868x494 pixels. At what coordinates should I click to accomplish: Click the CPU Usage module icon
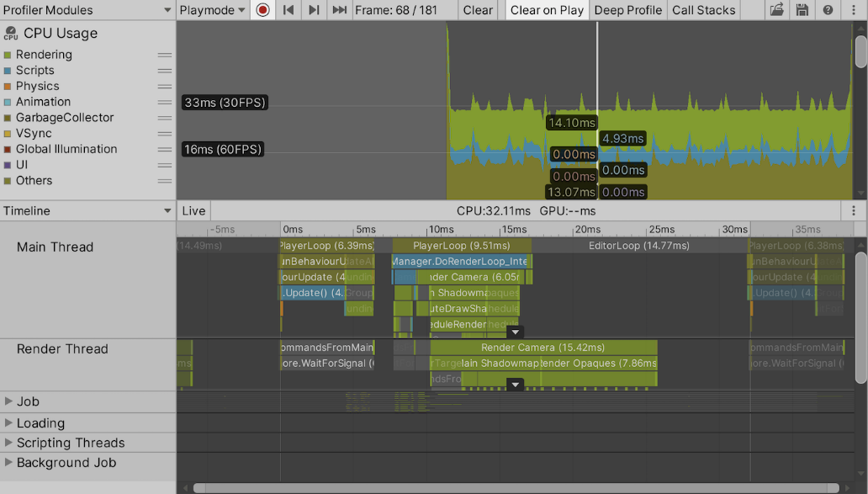(x=11, y=34)
